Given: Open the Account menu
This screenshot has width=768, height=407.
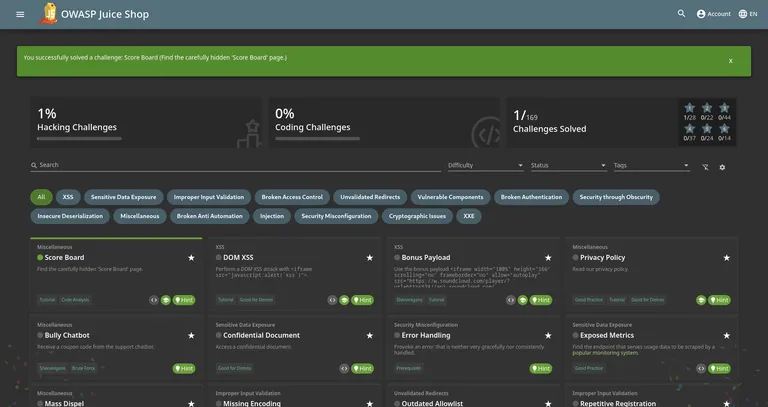Looking at the screenshot, I should (713, 14).
